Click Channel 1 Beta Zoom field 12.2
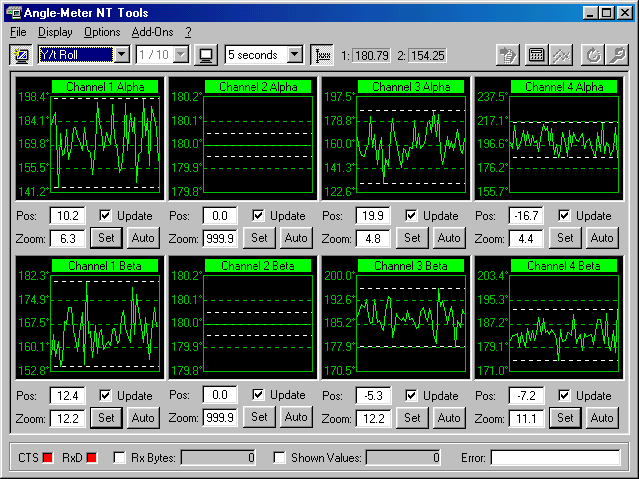This screenshot has width=639, height=479. (68, 419)
